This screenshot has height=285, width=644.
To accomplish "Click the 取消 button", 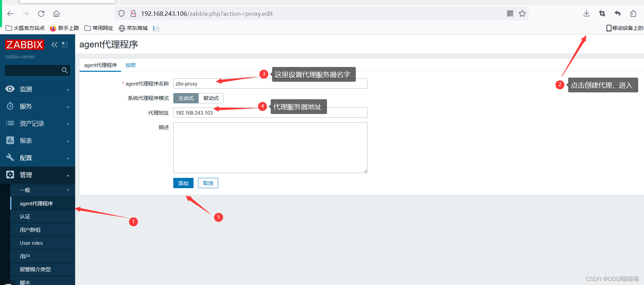I will click(x=208, y=183).
